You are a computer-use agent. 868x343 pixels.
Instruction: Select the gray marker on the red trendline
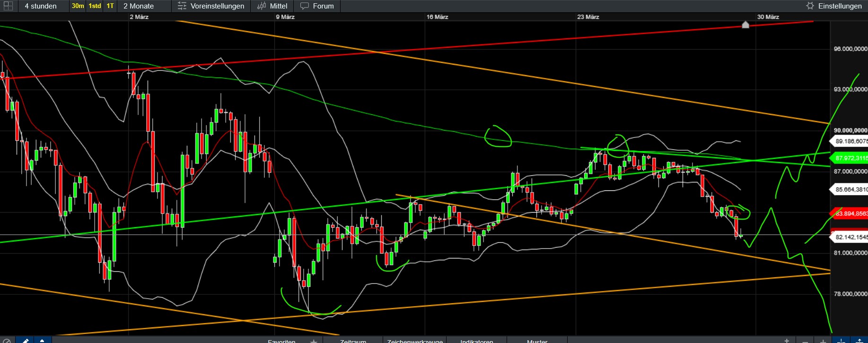(745, 25)
